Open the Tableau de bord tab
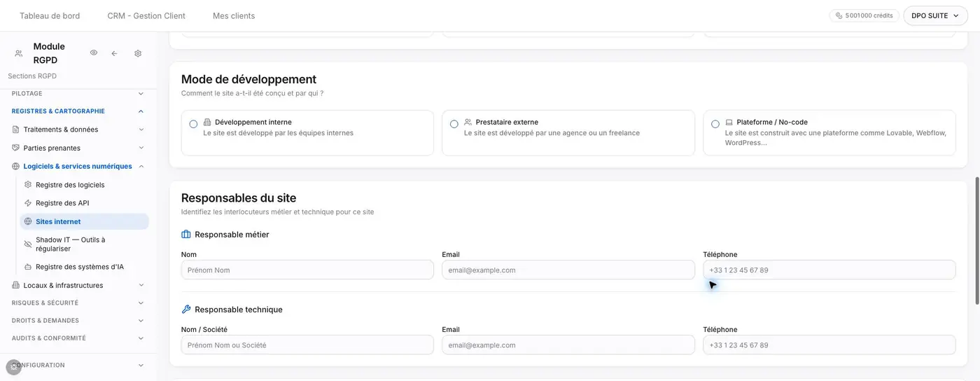The height and width of the screenshot is (381, 980). pyautogui.click(x=50, y=15)
